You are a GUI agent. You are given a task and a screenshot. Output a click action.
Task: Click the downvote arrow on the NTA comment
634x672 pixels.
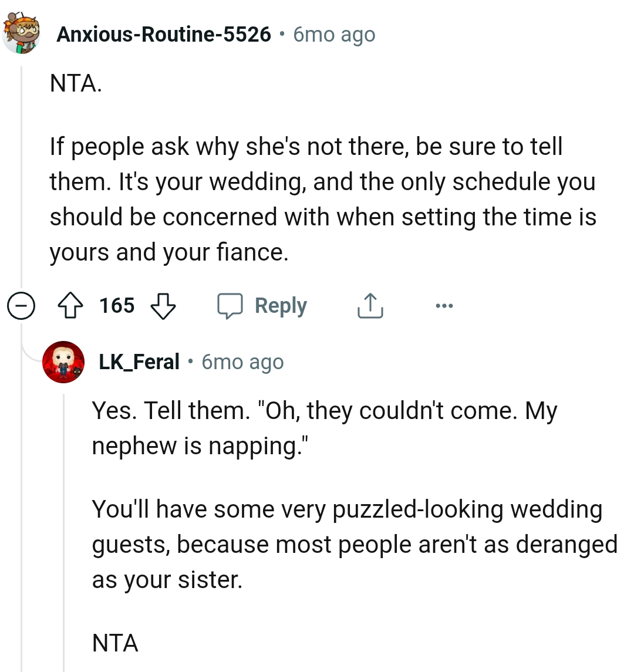(x=163, y=305)
